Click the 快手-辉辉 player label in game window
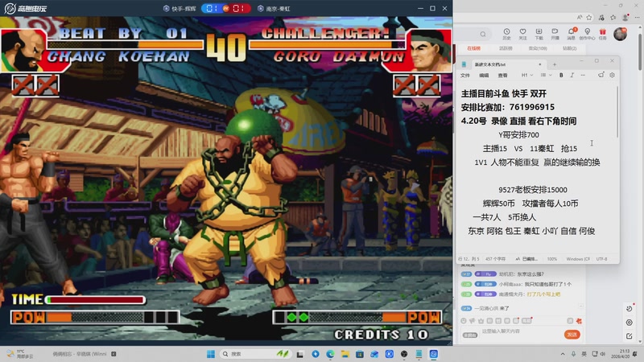The image size is (644, 362). tap(180, 9)
